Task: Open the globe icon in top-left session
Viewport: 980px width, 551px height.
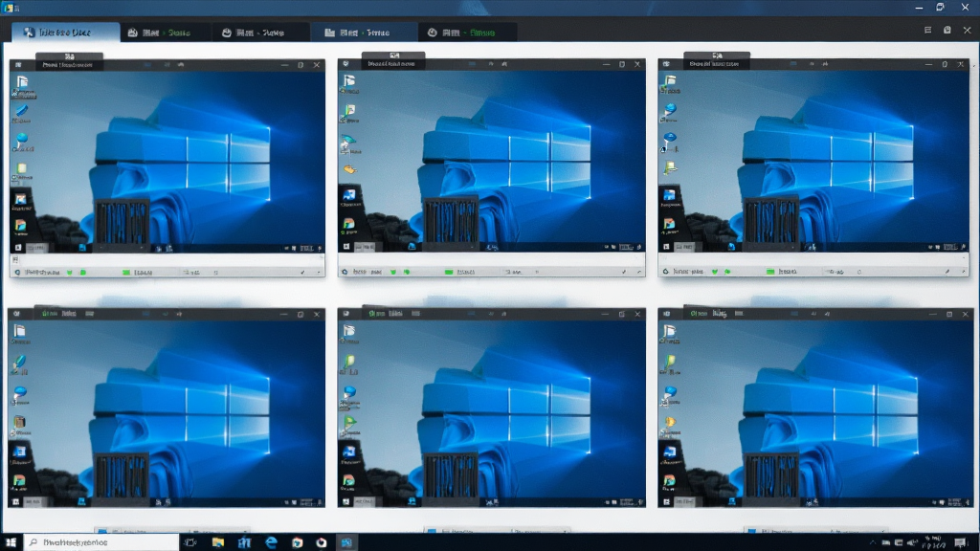Action: coord(22,142)
